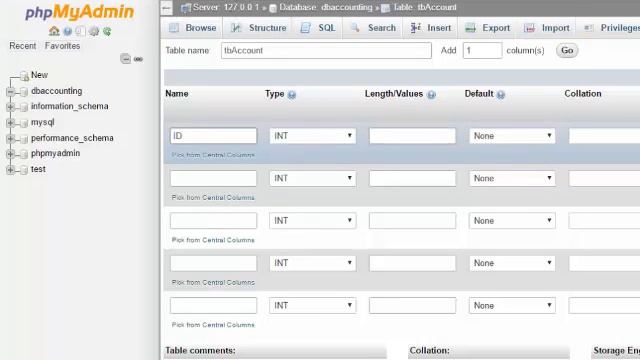Image resolution: width=640 pixels, height=360 pixels.
Task: Click the Type column help icon
Action: click(x=291, y=95)
